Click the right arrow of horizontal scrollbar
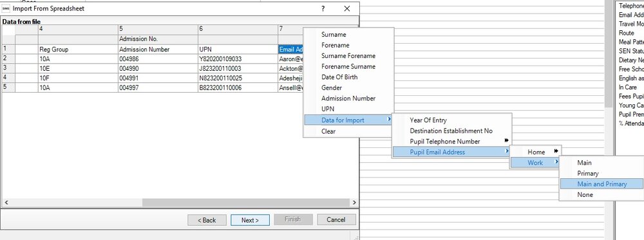The height and width of the screenshot is (240, 644). 354,203
